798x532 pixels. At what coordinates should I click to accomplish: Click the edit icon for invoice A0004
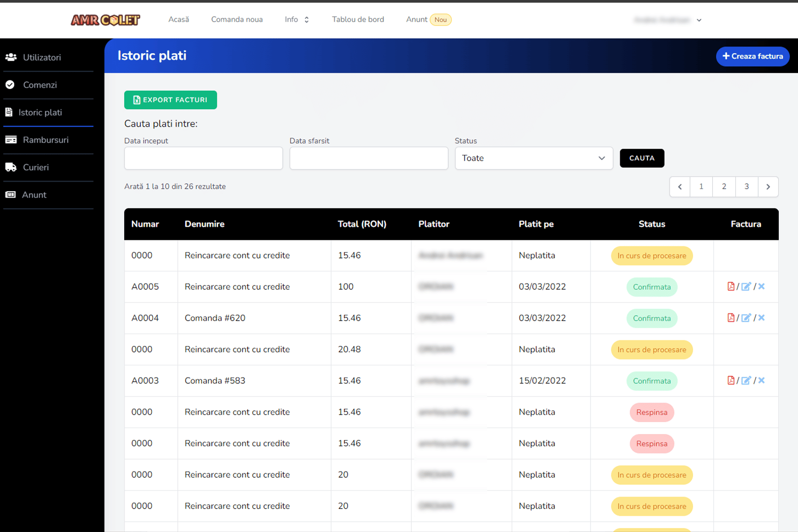746,318
